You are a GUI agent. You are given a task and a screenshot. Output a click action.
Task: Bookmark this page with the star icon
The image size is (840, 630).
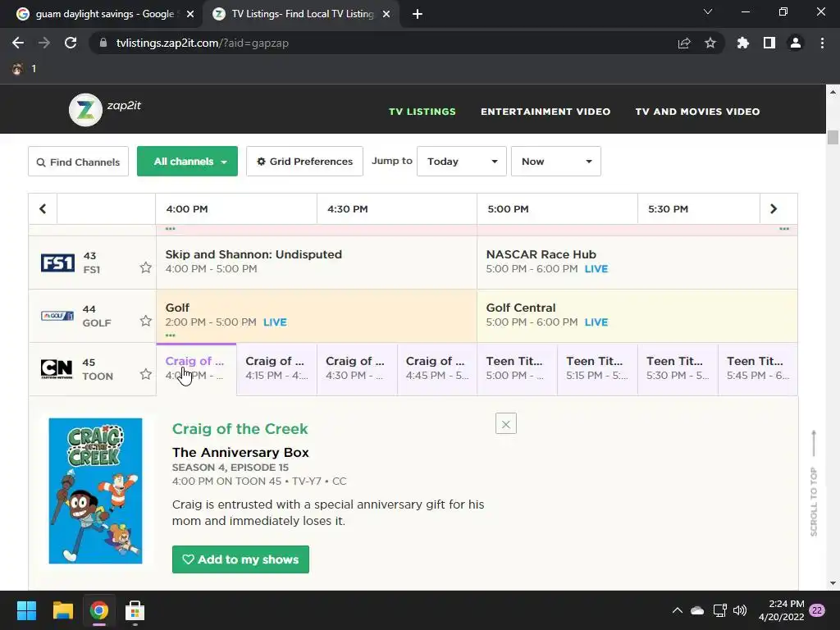coord(710,43)
